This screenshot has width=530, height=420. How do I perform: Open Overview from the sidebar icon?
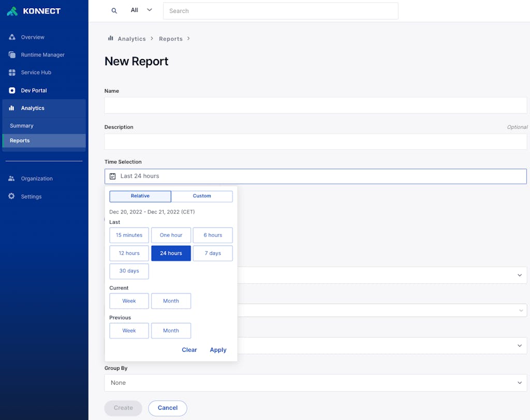[12, 37]
